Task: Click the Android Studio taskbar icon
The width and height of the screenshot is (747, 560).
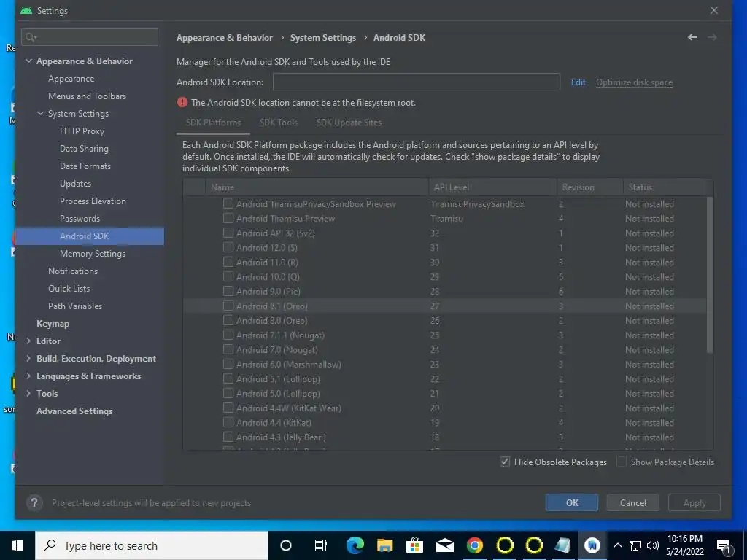Action: [592, 545]
